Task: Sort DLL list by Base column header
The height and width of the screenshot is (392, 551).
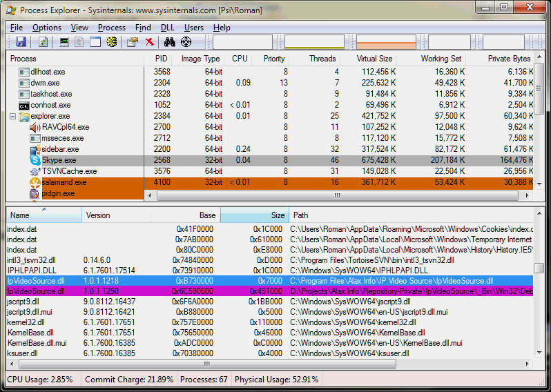Action: pyautogui.click(x=186, y=215)
